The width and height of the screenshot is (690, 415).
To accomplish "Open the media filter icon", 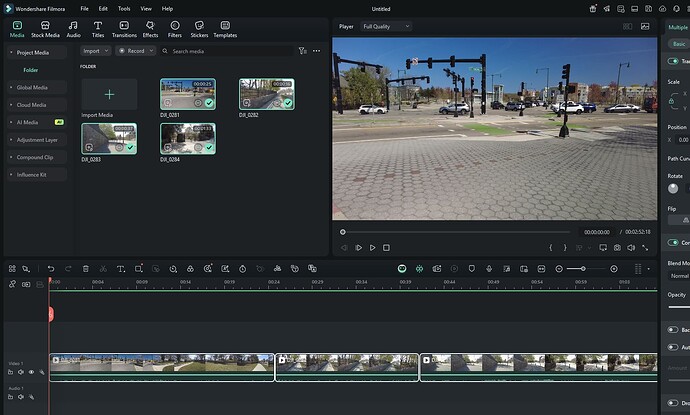I will pos(302,51).
